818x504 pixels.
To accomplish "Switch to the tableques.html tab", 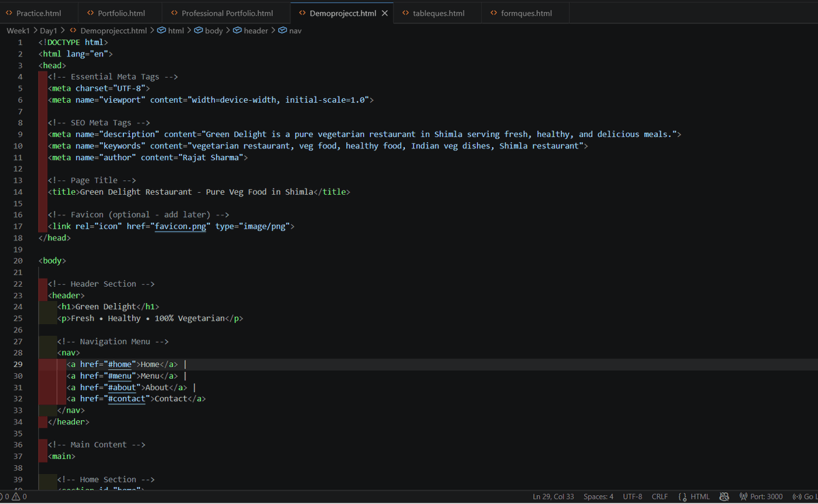I will pyautogui.click(x=438, y=13).
